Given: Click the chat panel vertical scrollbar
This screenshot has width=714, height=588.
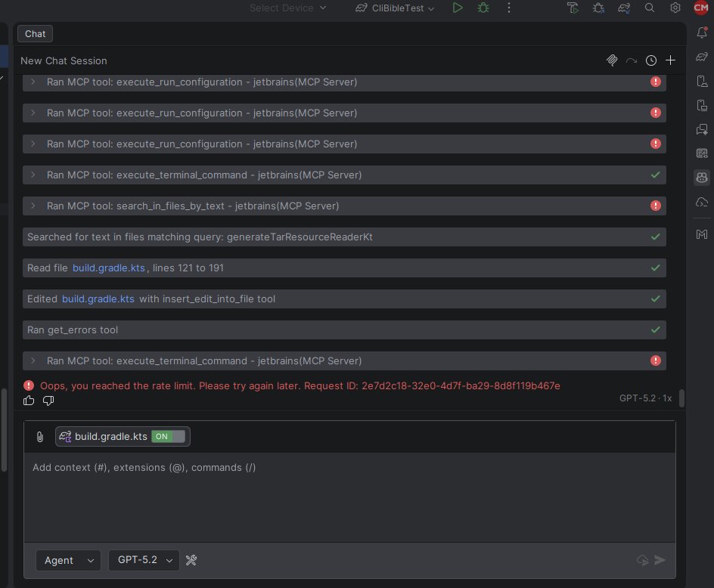Looking at the screenshot, I should pyautogui.click(x=681, y=398).
